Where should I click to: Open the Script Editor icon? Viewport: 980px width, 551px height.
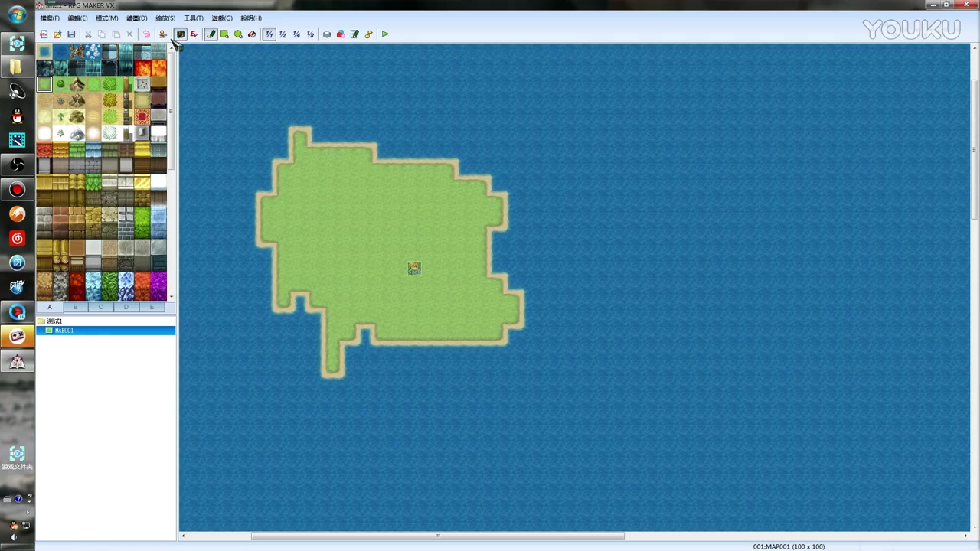tap(354, 34)
